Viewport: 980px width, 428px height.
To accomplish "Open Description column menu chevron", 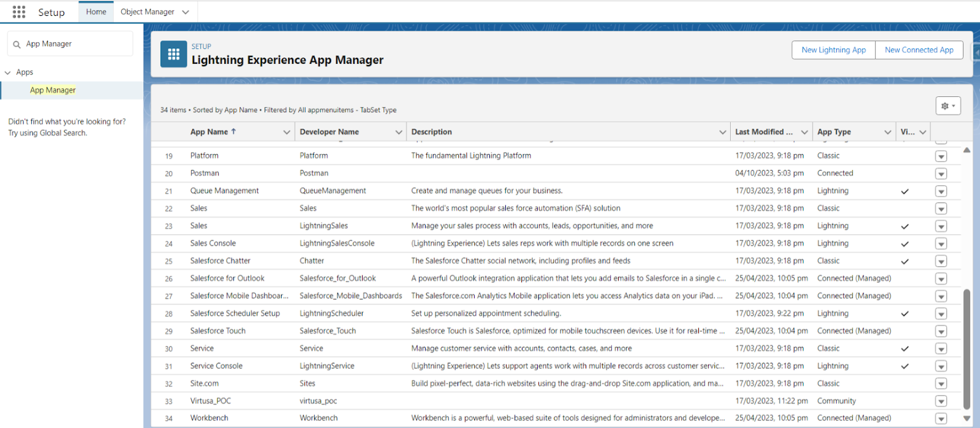I will click(x=723, y=132).
